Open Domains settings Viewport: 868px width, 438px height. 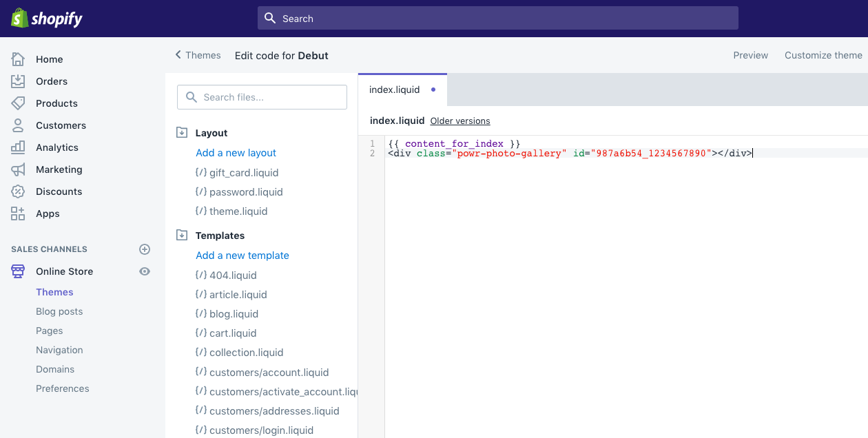pyautogui.click(x=55, y=369)
